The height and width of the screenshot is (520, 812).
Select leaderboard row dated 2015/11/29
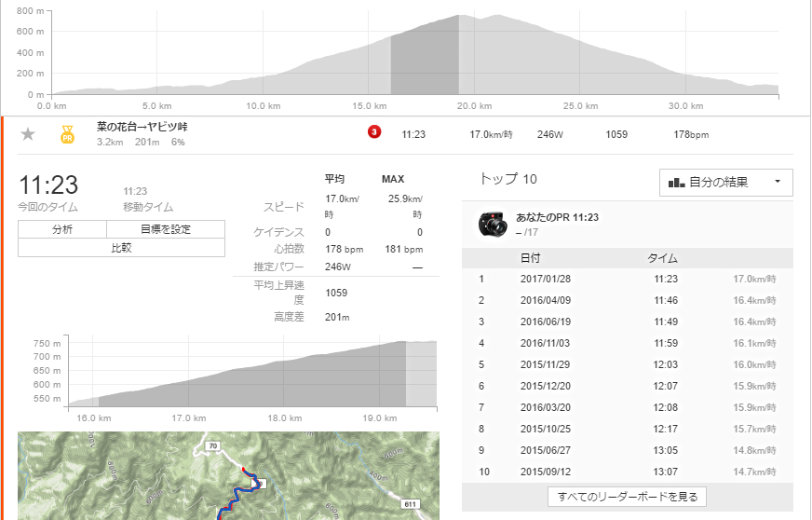[627, 364]
